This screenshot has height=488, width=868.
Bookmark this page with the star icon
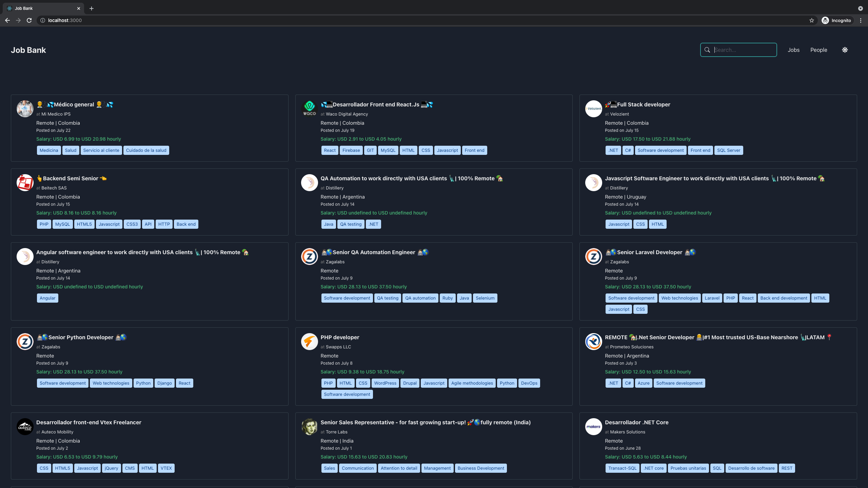(x=811, y=20)
